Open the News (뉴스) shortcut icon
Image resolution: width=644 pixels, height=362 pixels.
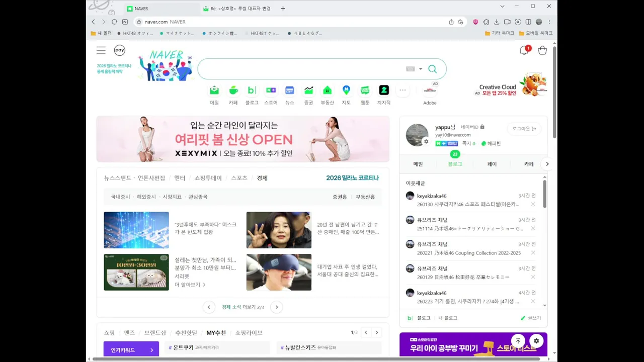tap(290, 90)
